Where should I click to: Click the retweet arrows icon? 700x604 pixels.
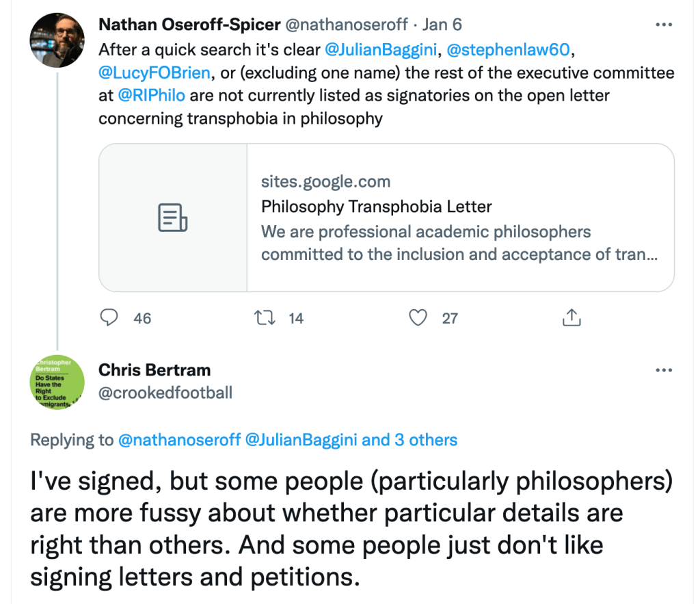tap(262, 317)
